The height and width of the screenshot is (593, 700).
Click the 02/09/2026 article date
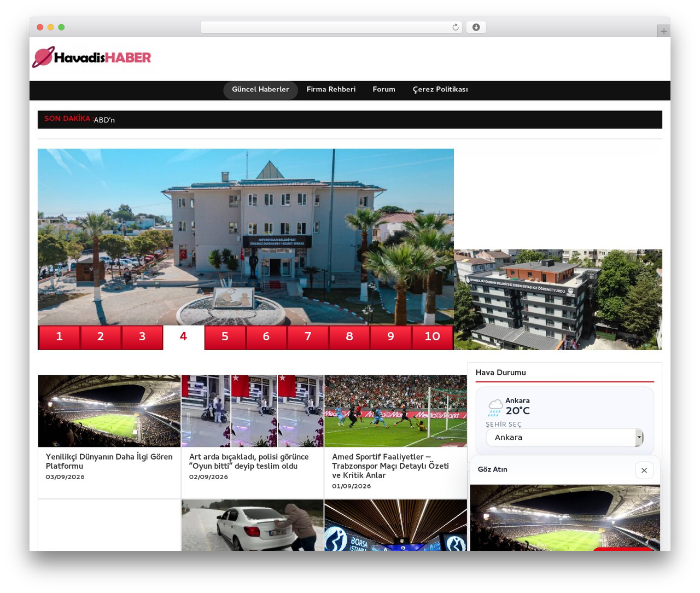tap(208, 478)
